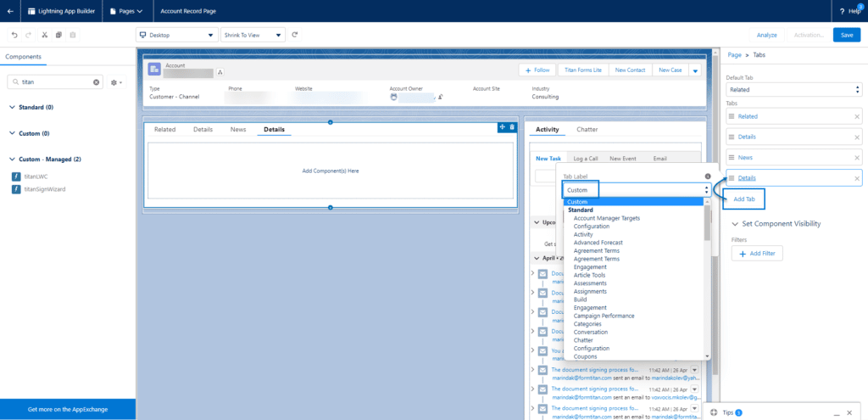Viewport: 868px width, 420px height.
Task: Select the titanSignWizard component
Action: [x=44, y=189]
